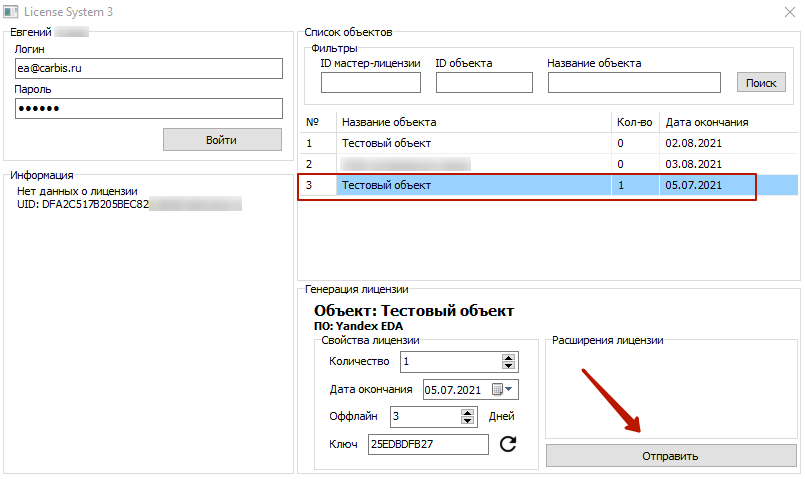805x479 pixels.
Task: Open the calendar dropdown for Дата окончания
Action: tap(503, 390)
